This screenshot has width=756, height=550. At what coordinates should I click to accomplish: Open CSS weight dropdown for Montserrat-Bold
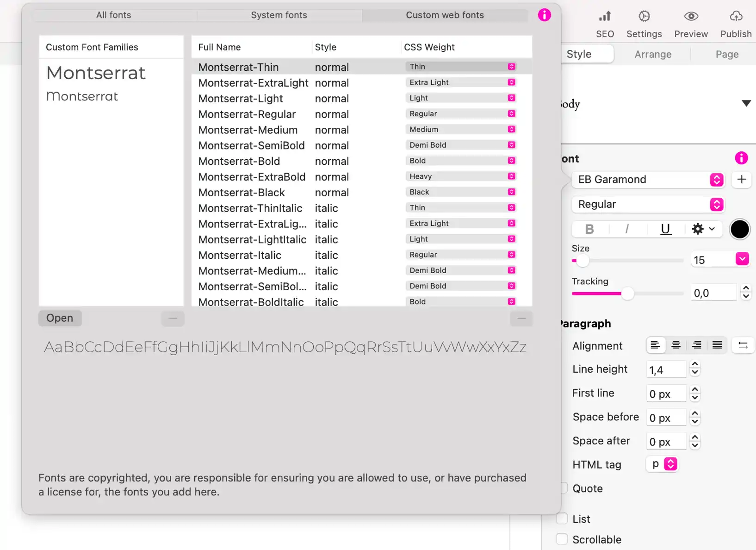point(511,161)
